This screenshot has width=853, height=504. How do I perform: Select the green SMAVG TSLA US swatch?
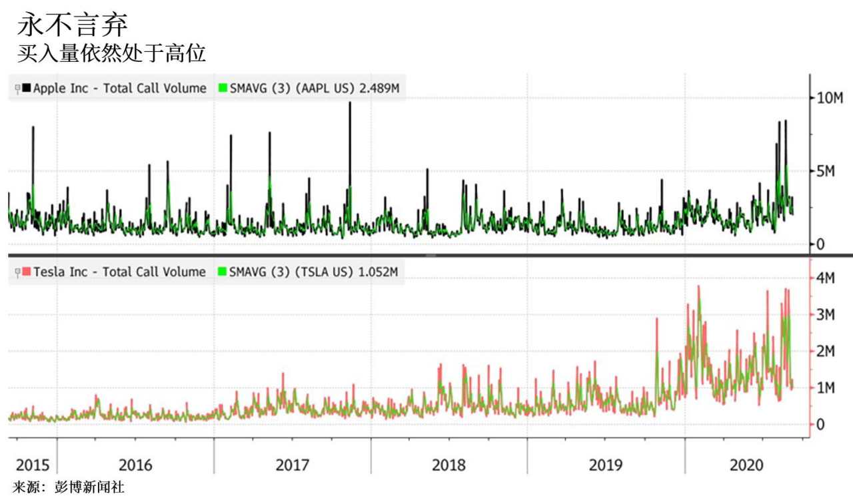[223, 272]
